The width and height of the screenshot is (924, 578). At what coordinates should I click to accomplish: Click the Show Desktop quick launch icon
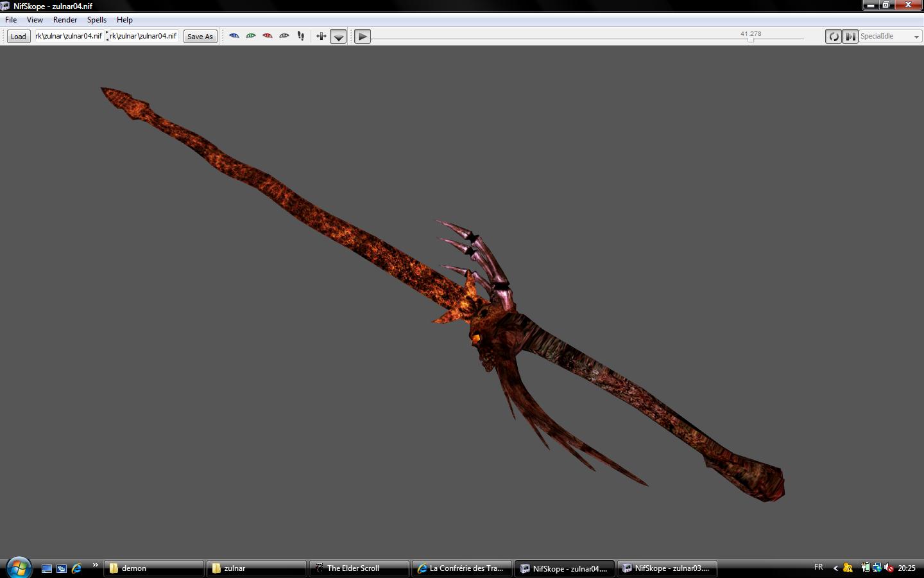(x=47, y=568)
